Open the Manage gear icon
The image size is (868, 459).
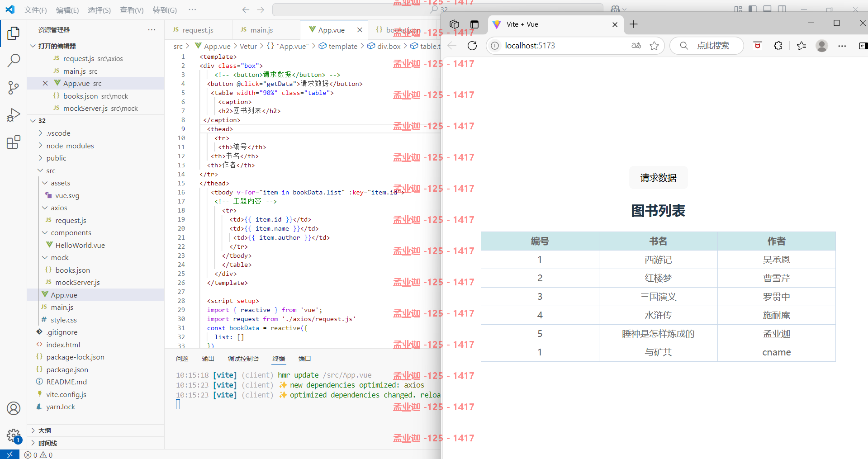coord(14,435)
